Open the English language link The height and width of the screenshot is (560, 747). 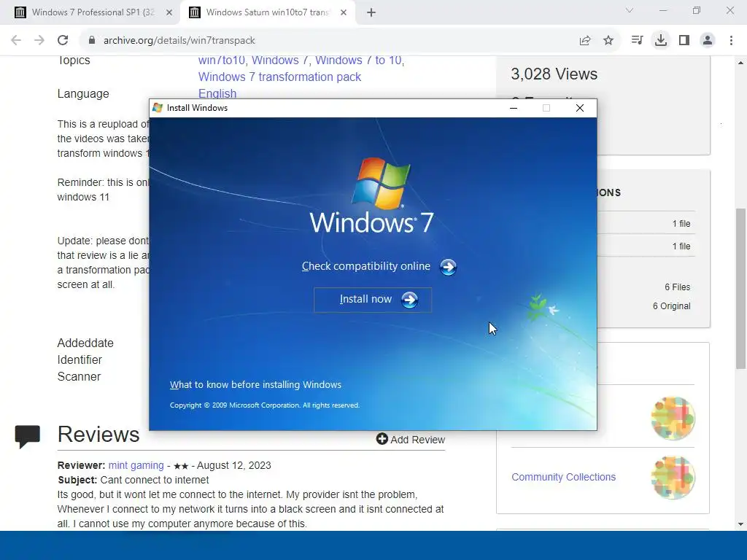point(217,93)
